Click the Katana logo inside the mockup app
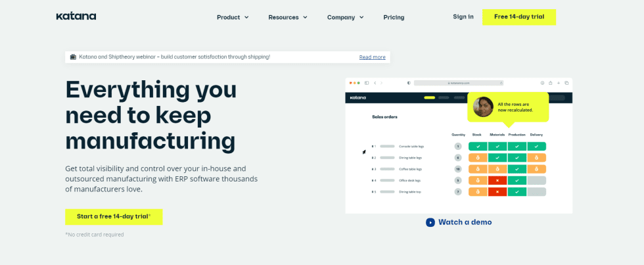Screen dimensions: 644x265 click(357, 98)
